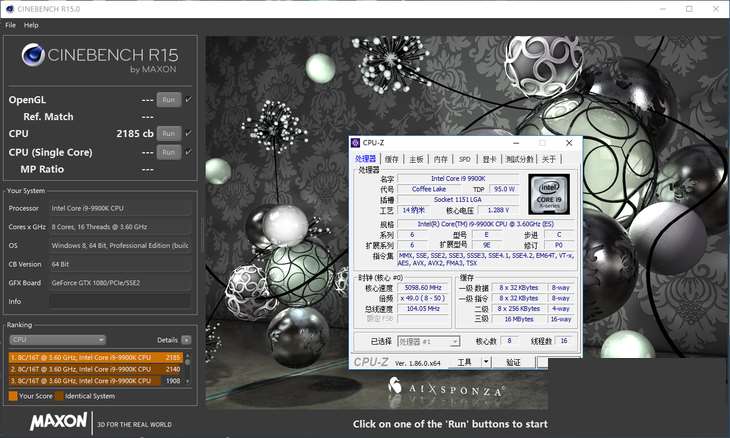Viewport: 730px width, 438px height.
Task: Switch to the 关于 tab in CPU-Z
Action: (549, 159)
